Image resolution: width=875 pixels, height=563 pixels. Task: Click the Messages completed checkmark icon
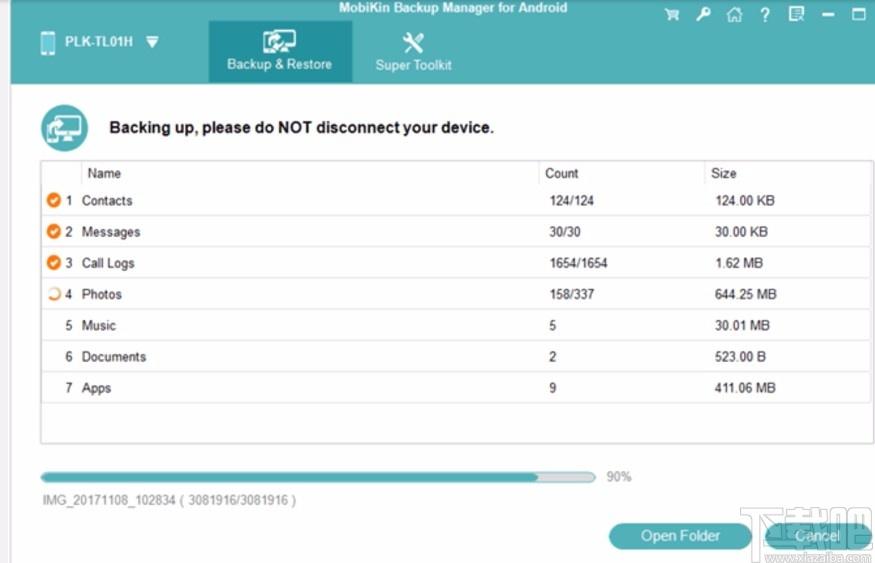(54, 231)
